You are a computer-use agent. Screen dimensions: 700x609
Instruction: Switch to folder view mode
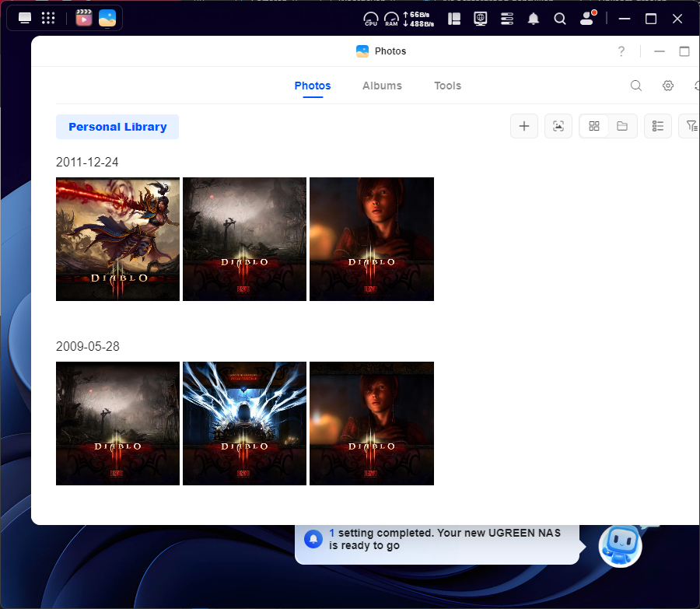point(622,126)
